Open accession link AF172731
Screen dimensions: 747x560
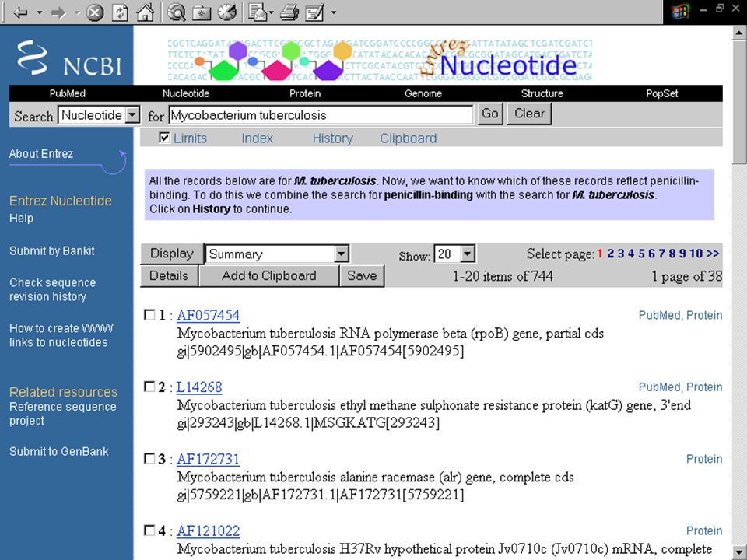(209, 459)
